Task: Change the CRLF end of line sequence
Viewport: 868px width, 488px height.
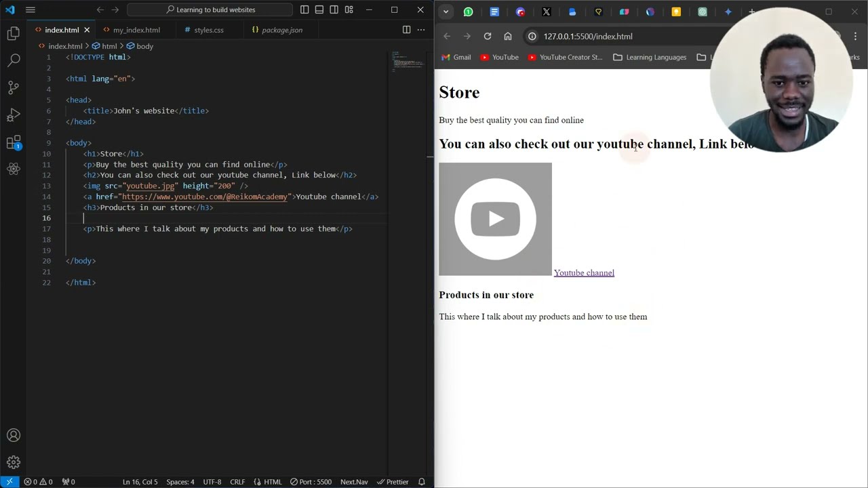Action: click(237, 482)
